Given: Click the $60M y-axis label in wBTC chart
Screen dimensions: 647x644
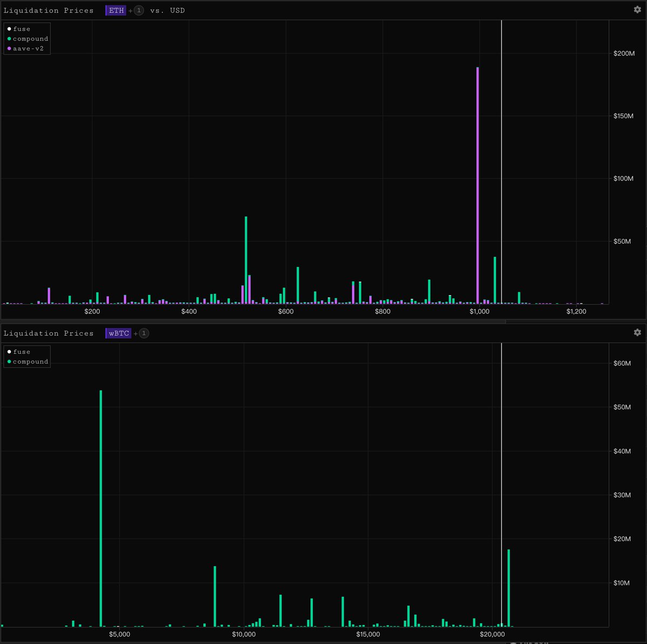Looking at the screenshot, I should coord(622,363).
